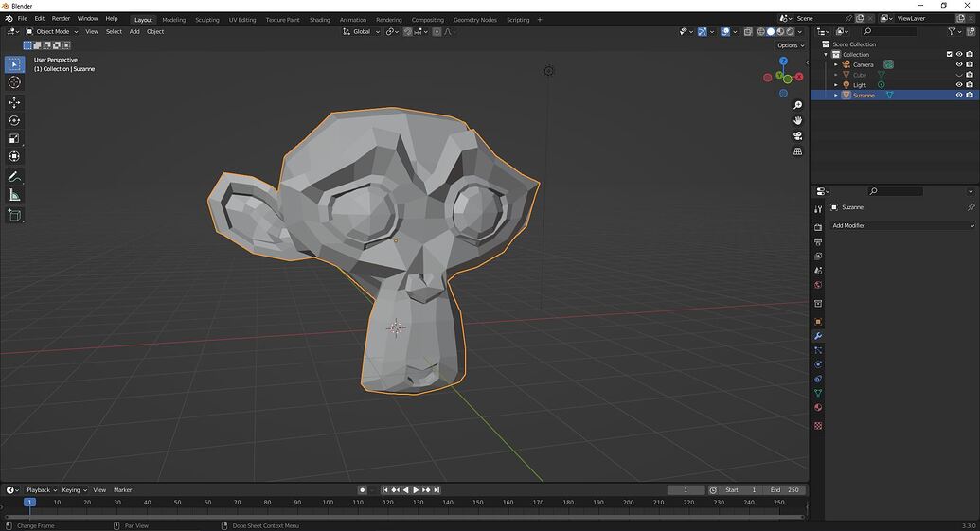Open Scene properties tab
Screen dimensions: 980x531
(x=818, y=271)
